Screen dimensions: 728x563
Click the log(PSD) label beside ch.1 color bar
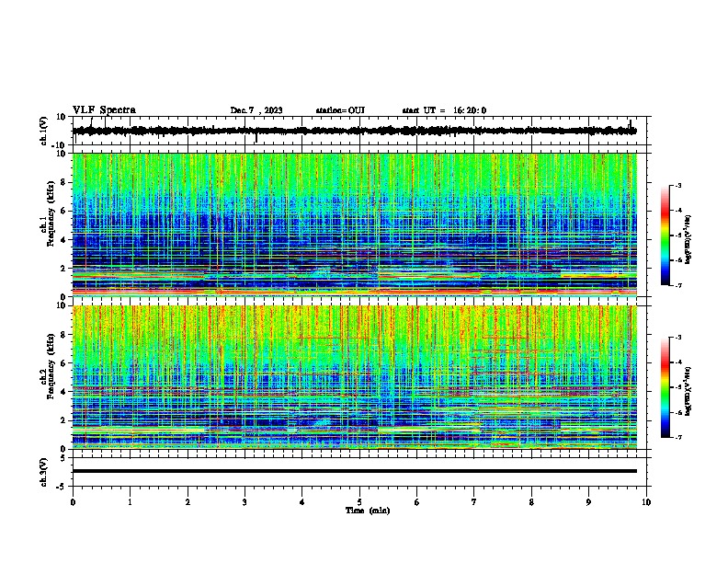point(688,240)
